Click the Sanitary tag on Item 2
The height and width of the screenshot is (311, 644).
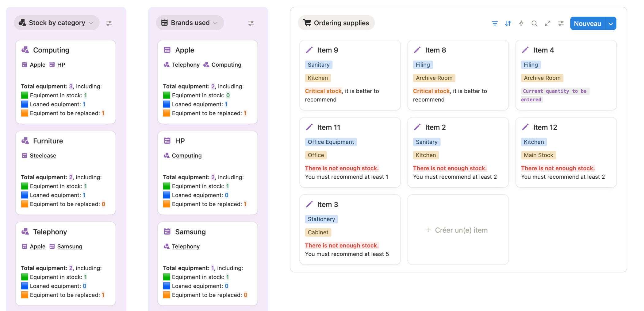[426, 142]
